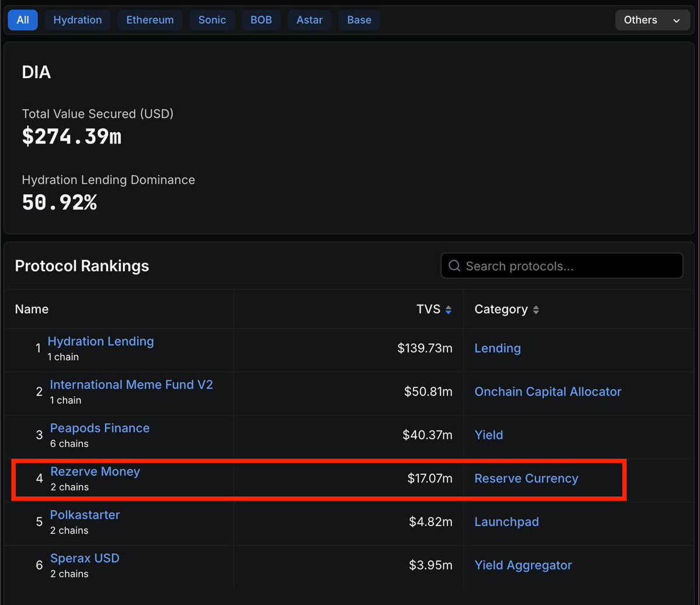Switch to the Hydration chain tab
The height and width of the screenshot is (605, 700).
point(78,20)
